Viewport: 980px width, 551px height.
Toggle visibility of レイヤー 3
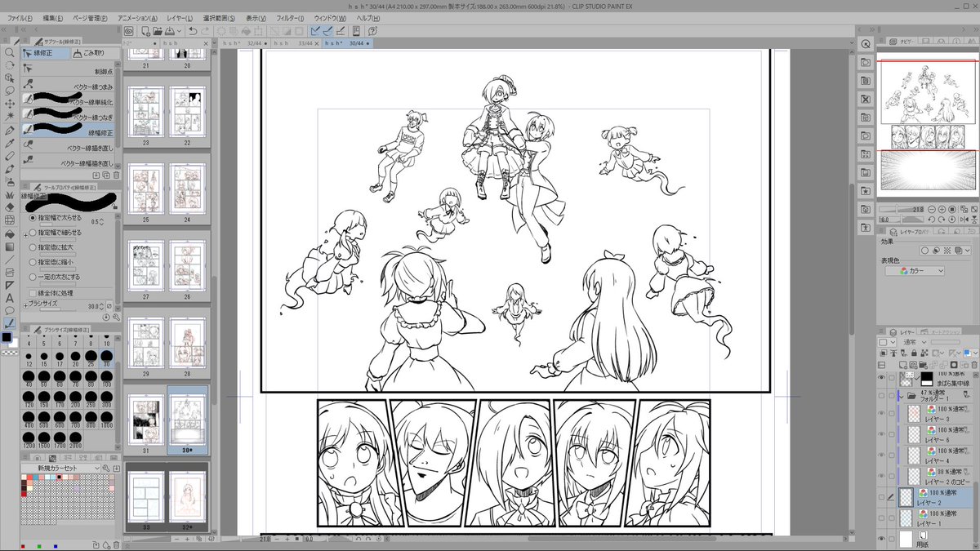click(x=881, y=414)
